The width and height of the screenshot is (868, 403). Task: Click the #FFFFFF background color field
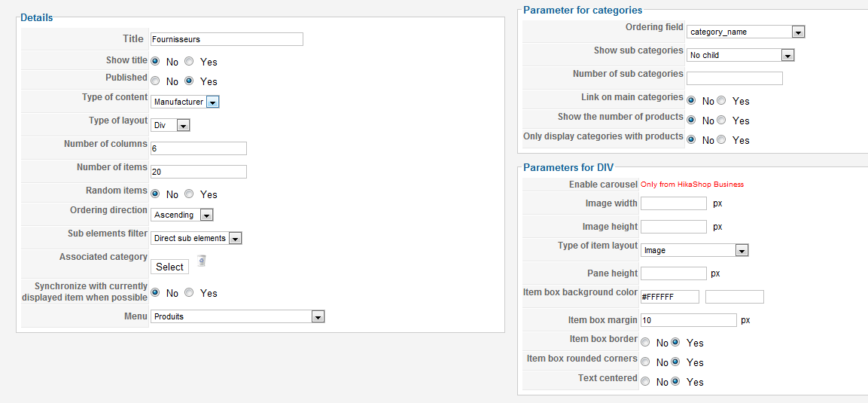670,297
